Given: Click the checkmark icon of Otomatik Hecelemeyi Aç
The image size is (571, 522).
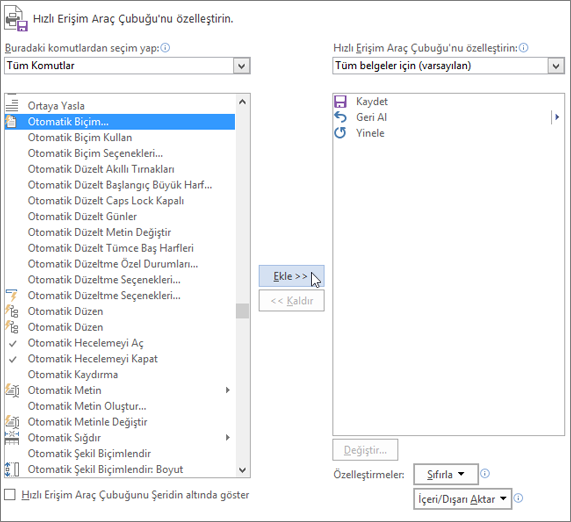Looking at the screenshot, I should pos(13,343).
